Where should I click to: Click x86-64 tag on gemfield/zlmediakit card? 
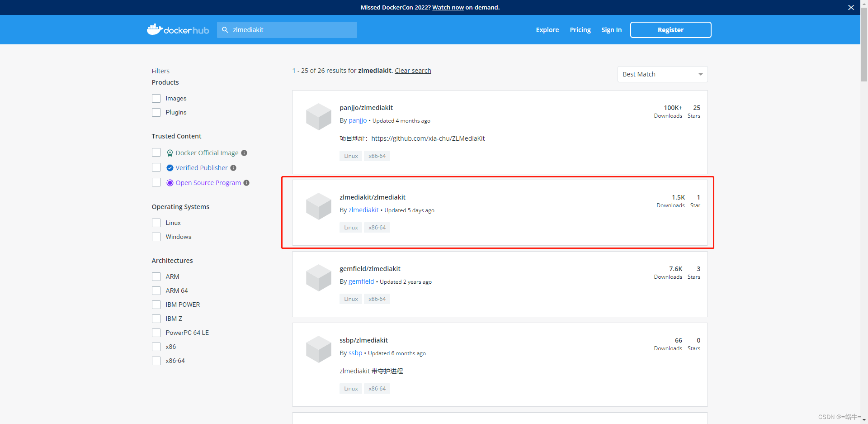[x=377, y=299]
